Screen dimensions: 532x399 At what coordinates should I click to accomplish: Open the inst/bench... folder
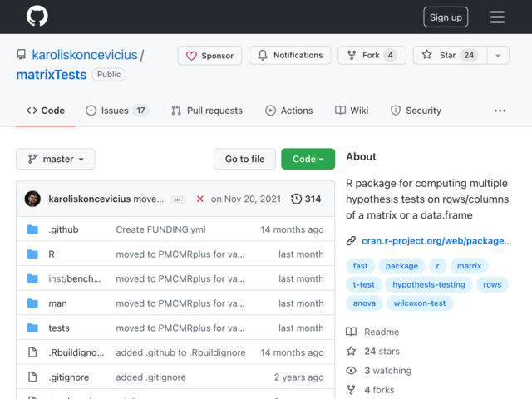(x=75, y=279)
